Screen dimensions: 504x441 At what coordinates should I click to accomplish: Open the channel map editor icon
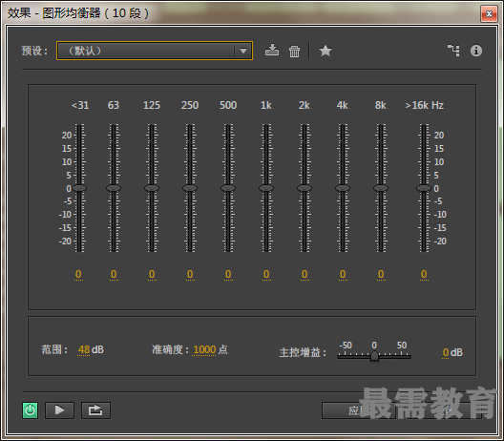coord(453,51)
